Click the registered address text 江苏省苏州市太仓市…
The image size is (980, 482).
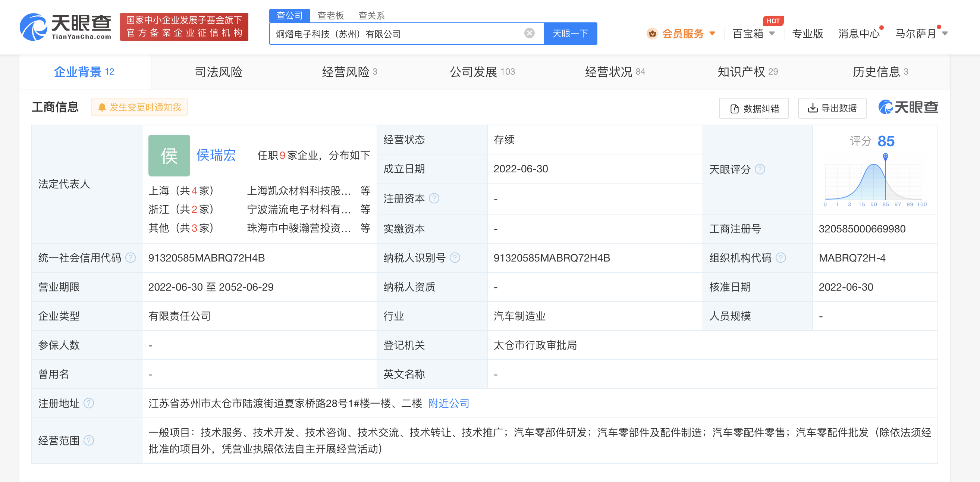285,403
